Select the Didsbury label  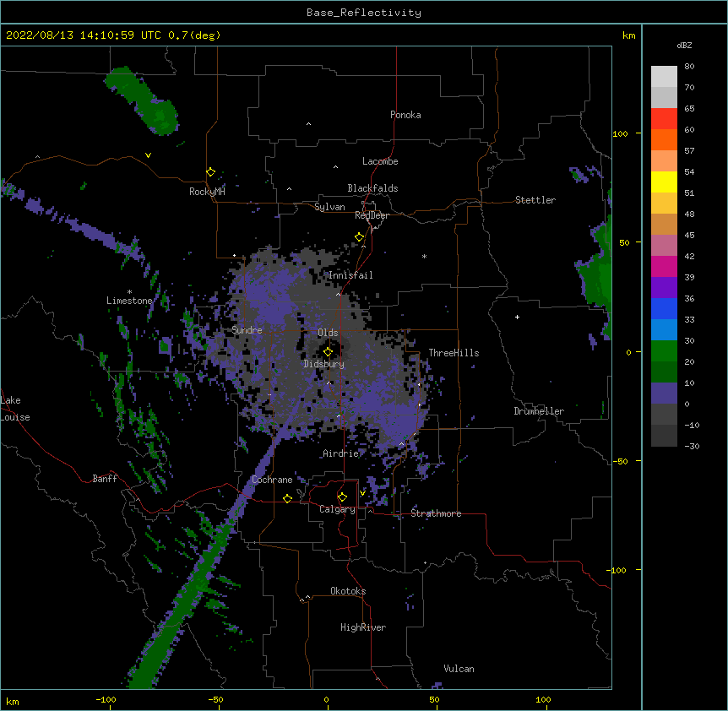coord(324,364)
